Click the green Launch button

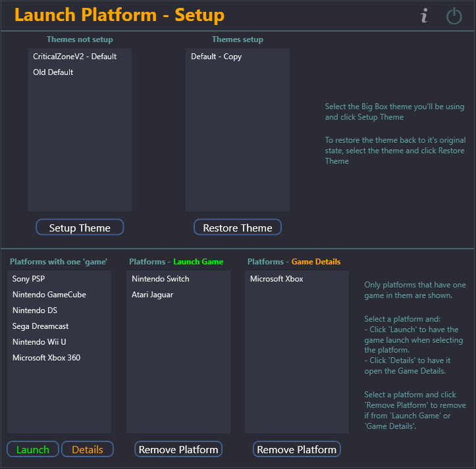coord(33,449)
